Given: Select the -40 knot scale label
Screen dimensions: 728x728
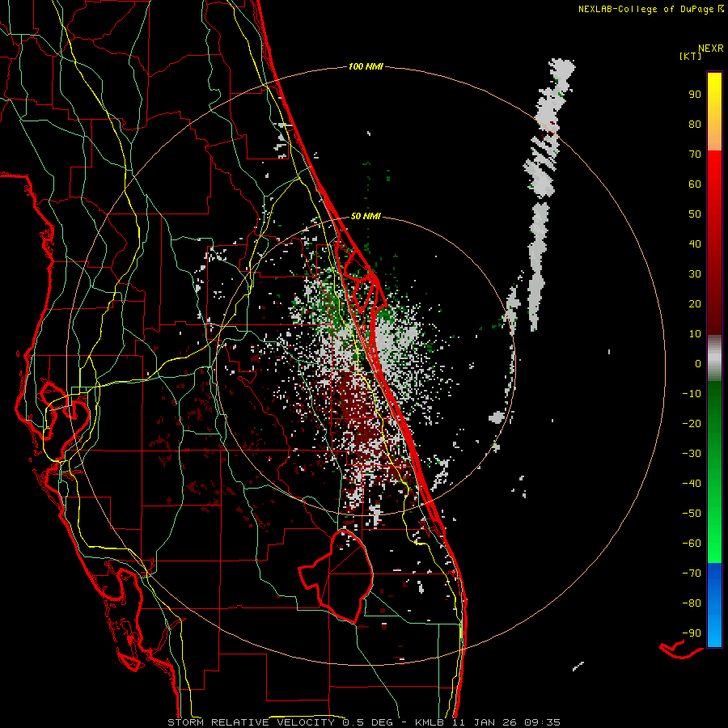Looking at the screenshot, I should [692, 484].
